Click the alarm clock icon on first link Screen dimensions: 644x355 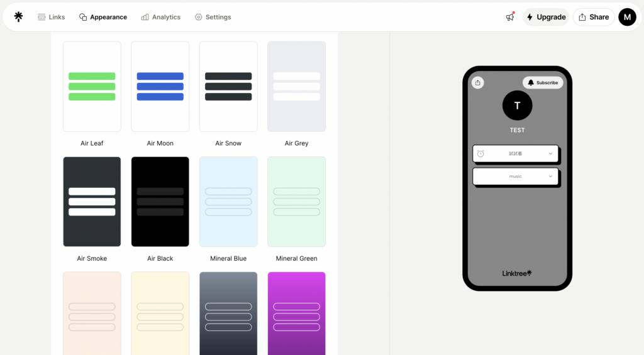(480, 154)
